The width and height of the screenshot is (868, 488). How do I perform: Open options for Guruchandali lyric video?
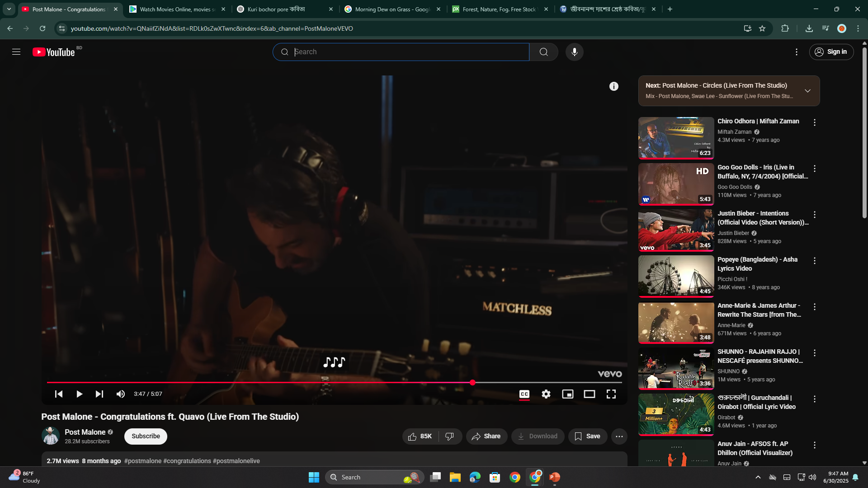pos(815,399)
